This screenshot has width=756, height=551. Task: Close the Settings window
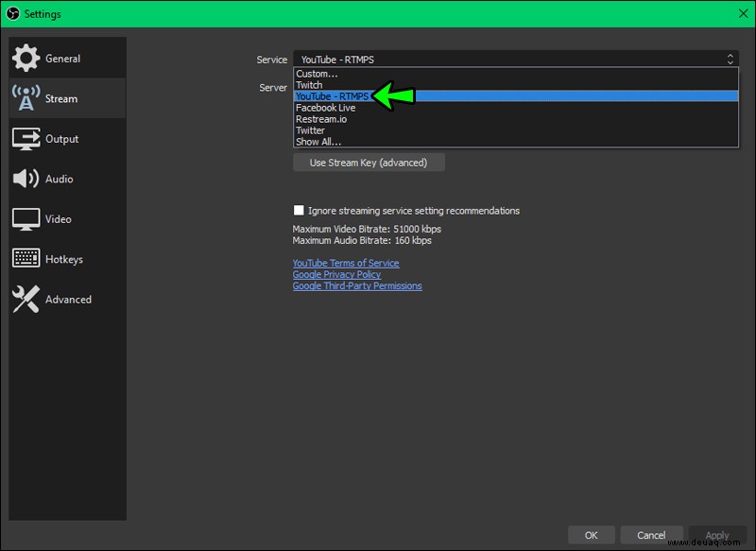[x=743, y=13]
